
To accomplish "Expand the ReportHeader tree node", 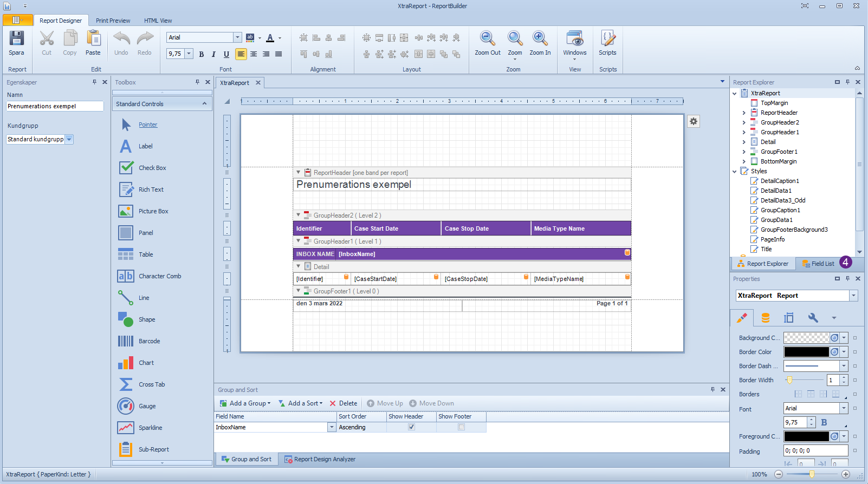I will (744, 113).
